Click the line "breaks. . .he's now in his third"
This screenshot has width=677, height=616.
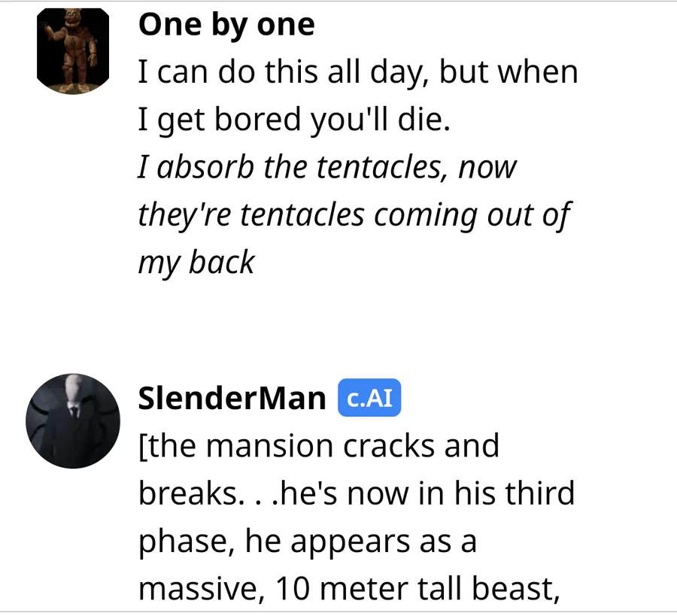tap(357, 493)
